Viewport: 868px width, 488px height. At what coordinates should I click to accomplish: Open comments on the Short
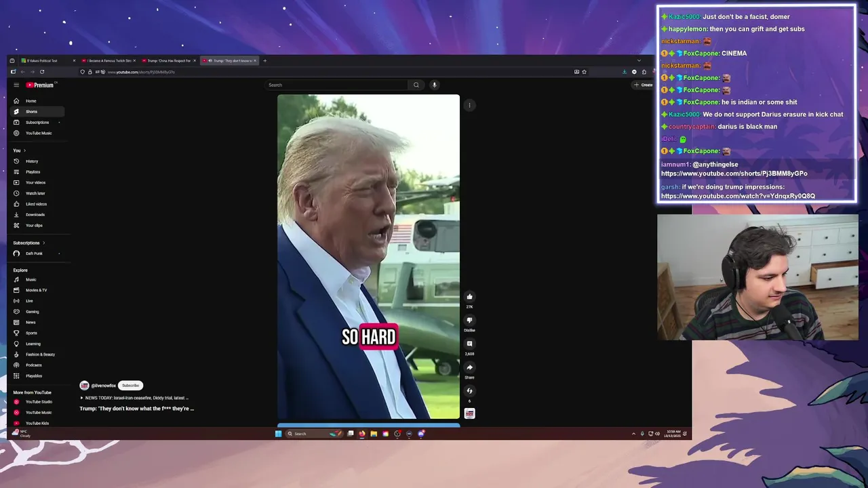pyautogui.click(x=469, y=344)
